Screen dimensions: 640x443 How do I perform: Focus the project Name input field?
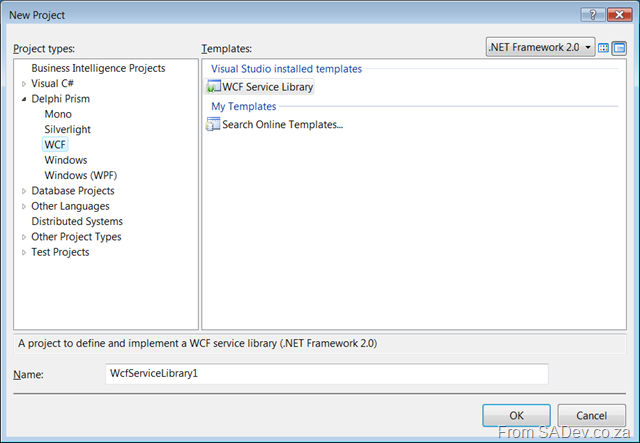click(x=327, y=374)
